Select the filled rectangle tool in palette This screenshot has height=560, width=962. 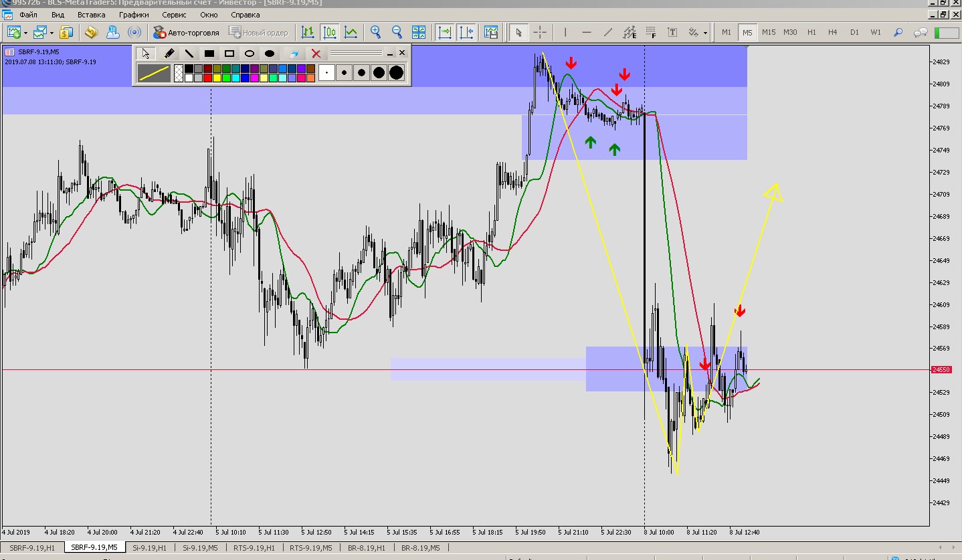click(x=209, y=54)
